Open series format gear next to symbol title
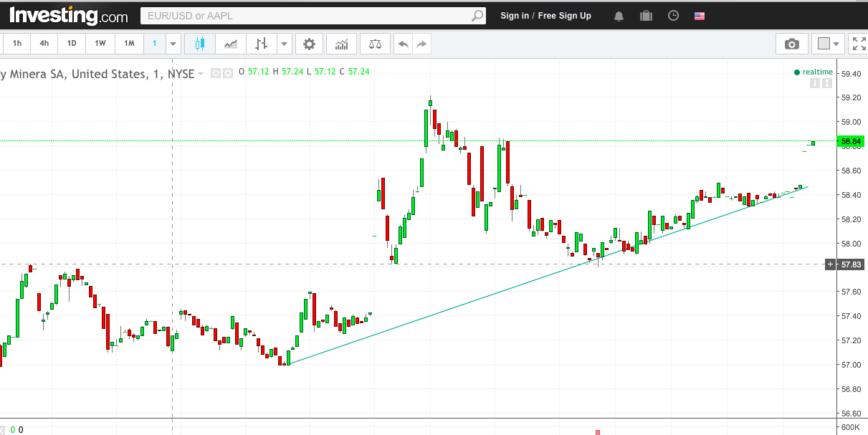 coord(227,73)
